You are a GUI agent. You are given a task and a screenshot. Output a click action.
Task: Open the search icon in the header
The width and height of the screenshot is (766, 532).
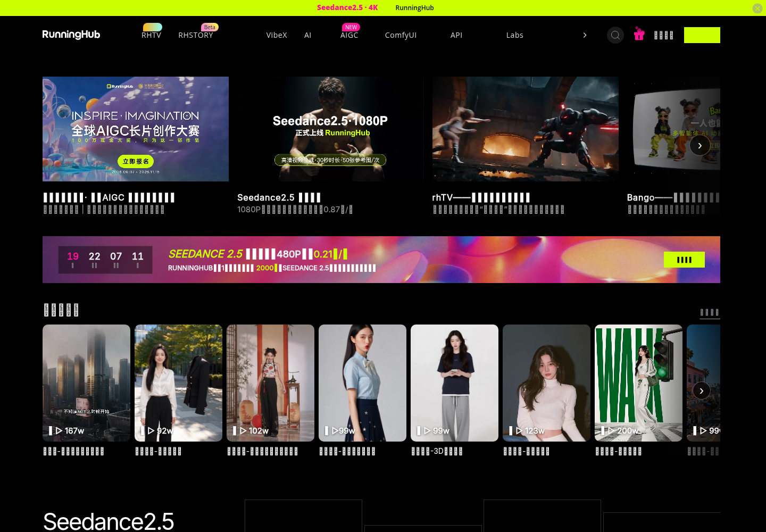615,35
